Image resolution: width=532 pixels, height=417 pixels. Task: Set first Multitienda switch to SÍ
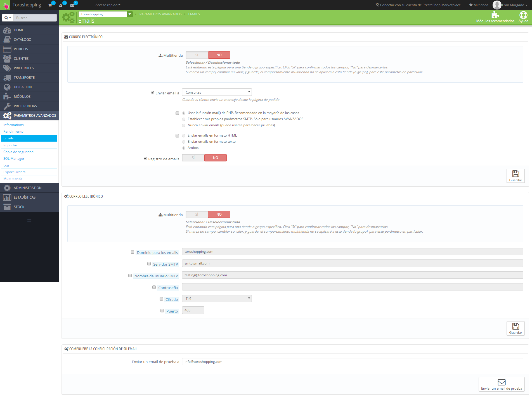coord(197,55)
